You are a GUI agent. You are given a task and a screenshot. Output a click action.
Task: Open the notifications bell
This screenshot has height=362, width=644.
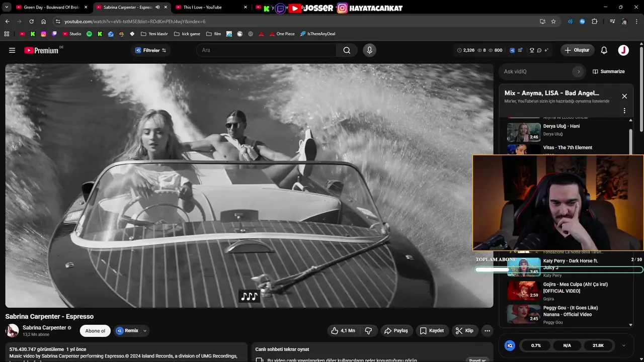pos(604,50)
